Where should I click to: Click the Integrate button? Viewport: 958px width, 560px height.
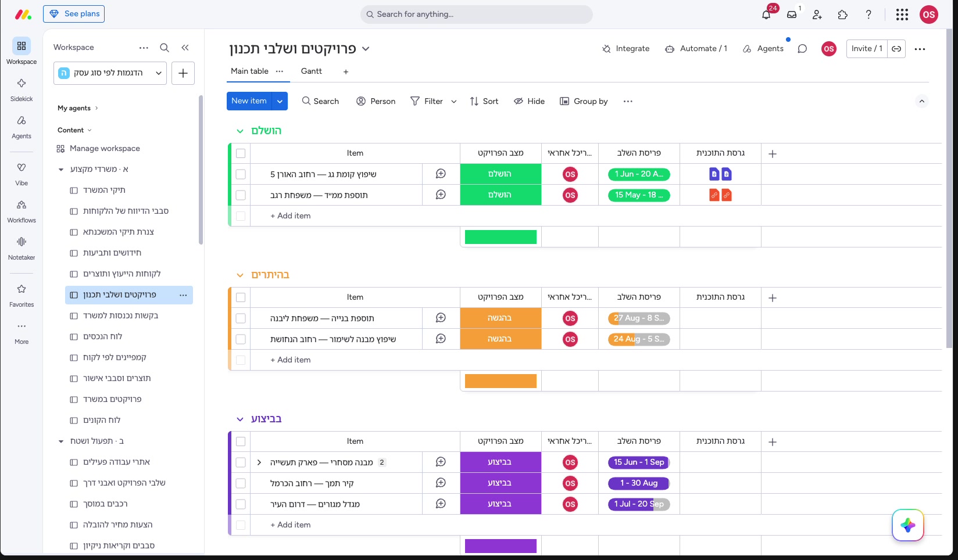click(x=626, y=49)
